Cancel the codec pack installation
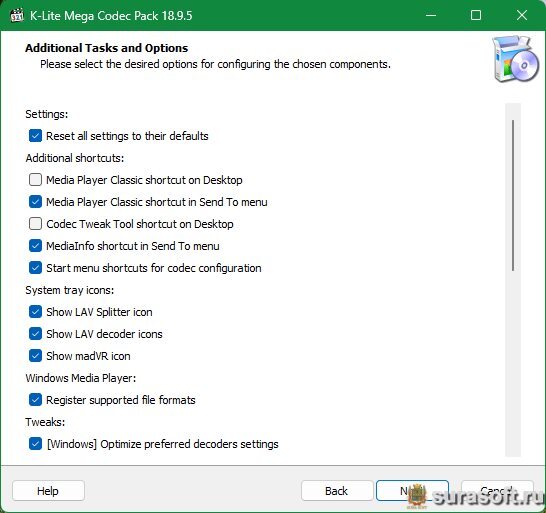The image size is (546, 513). (x=497, y=491)
